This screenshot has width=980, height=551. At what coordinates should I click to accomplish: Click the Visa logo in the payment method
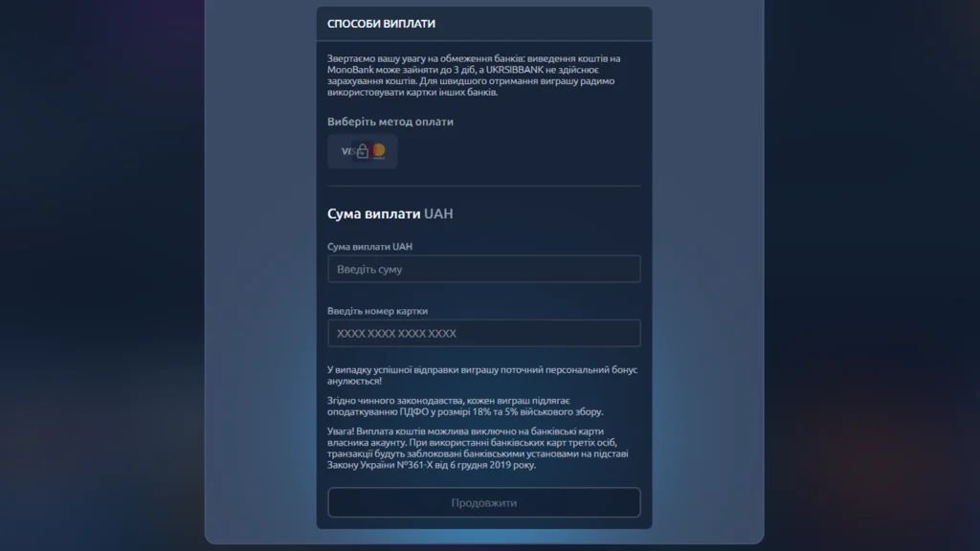tap(346, 151)
